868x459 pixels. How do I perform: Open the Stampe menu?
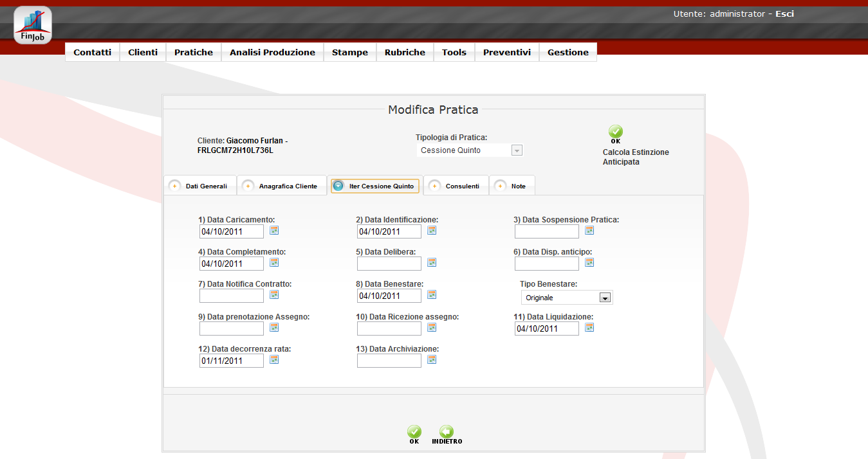pyautogui.click(x=350, y=52)
